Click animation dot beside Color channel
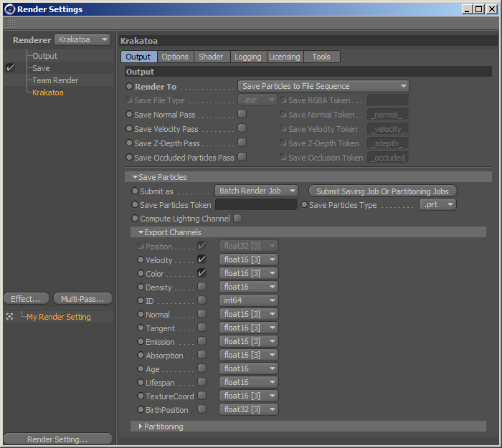The width and height of the screenshot is (502, 448). click(141, 273)
